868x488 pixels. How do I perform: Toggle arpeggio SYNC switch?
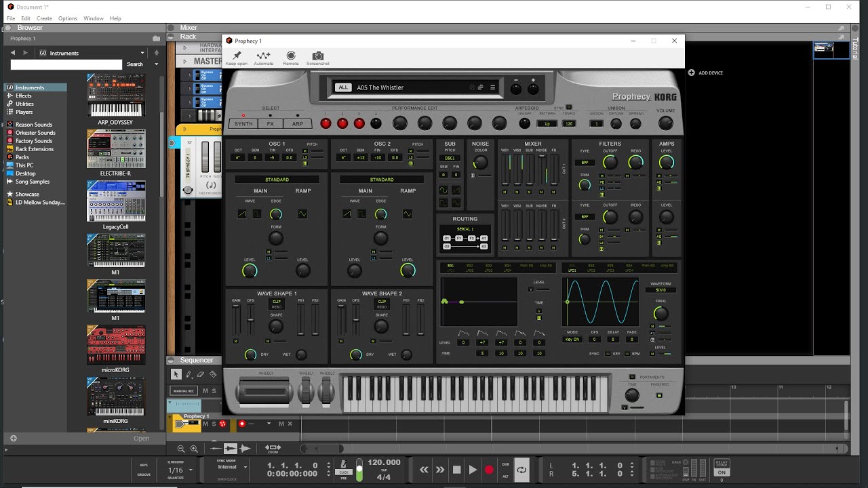tap(568, 107)
